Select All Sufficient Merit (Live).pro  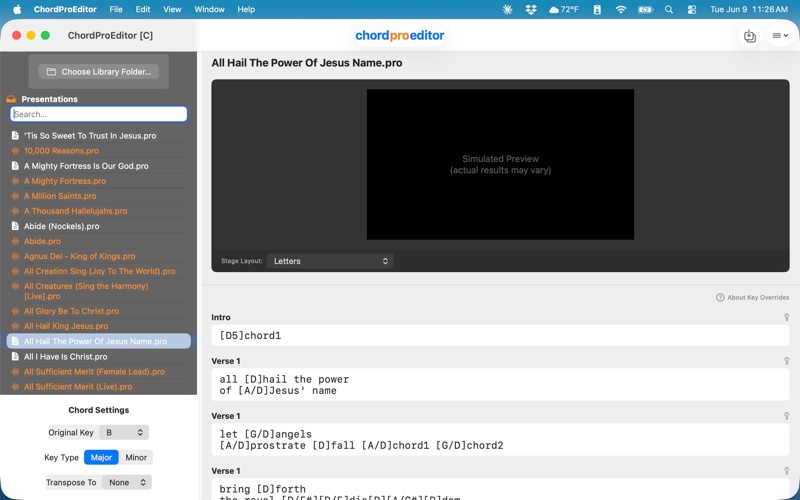coord(78,386)
